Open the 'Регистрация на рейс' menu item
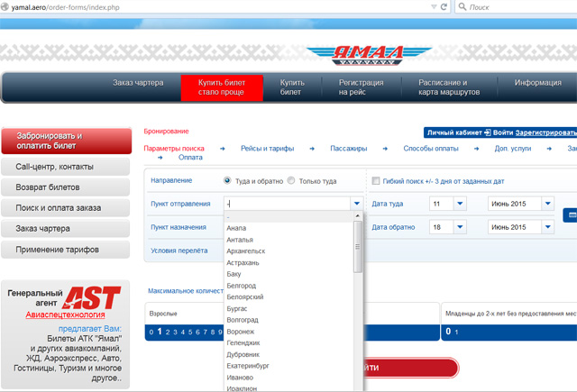 pyautogui.click(x=360, y=87)
